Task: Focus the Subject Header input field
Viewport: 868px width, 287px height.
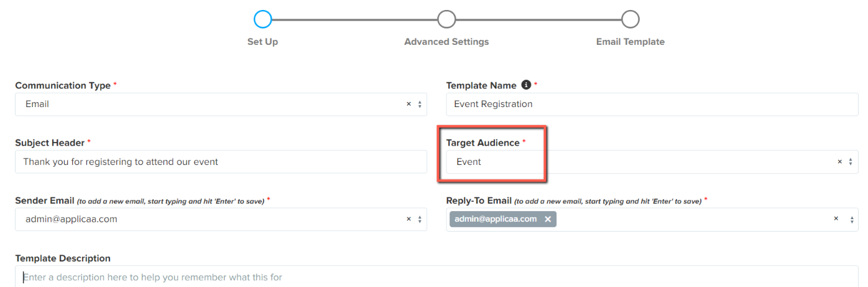Action: tap(221, 162)
